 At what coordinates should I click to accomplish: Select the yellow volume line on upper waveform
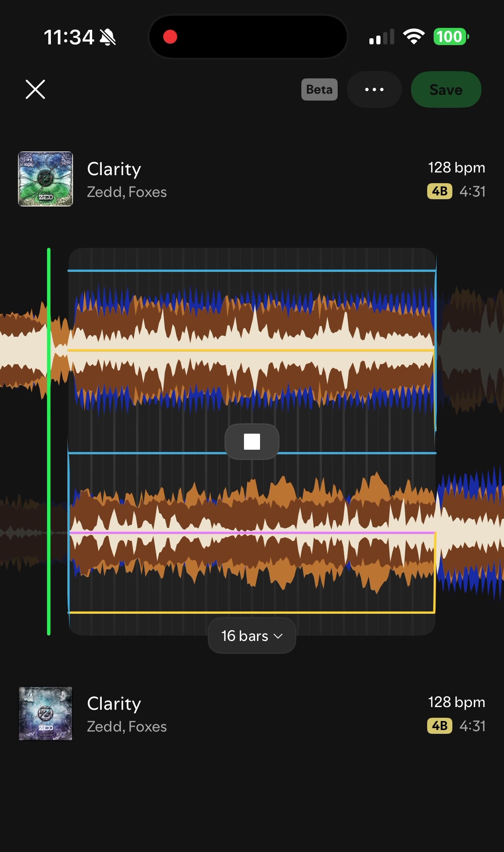coord(251,350)
